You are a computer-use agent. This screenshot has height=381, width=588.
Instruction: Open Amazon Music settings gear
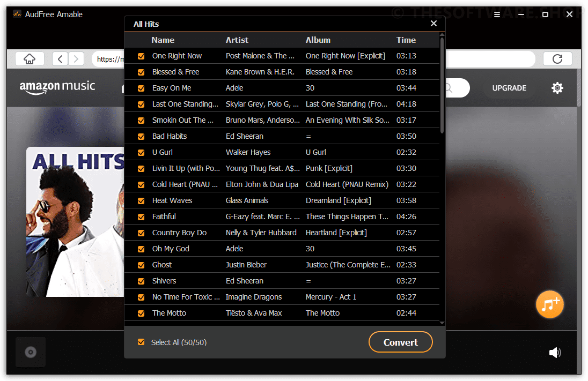[557, 88]
